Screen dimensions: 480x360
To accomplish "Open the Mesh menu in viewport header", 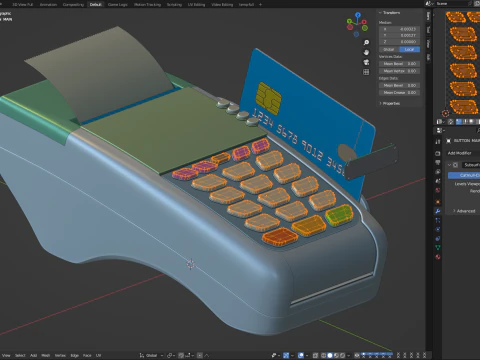I will [46, 355].
